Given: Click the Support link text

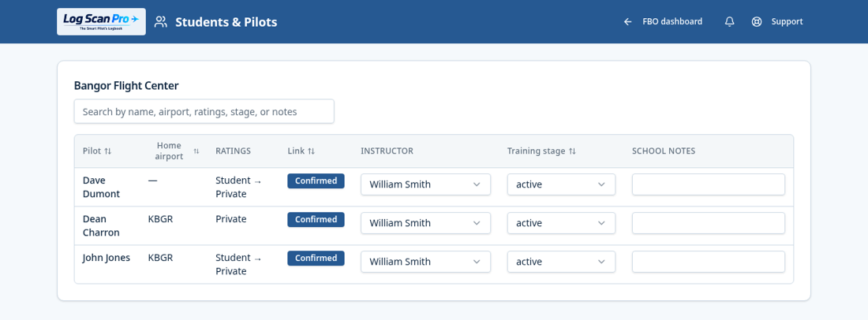Looking at the screenshot, I should coord(788,21).
